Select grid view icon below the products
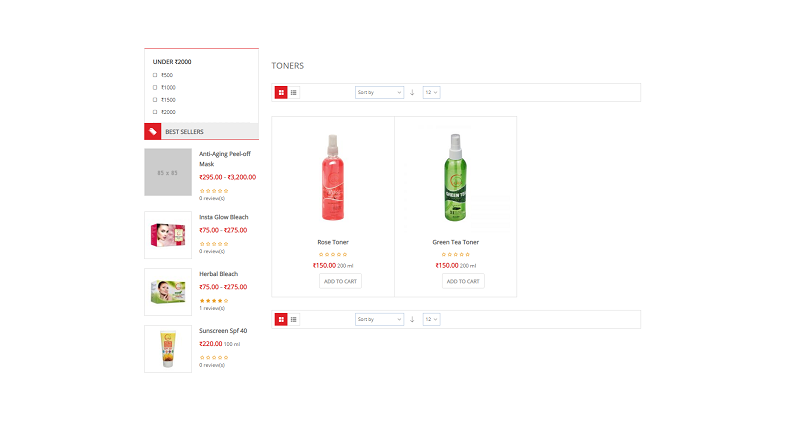Image resolution: width=800 pixels, height=448 pixels. (281, 319)
